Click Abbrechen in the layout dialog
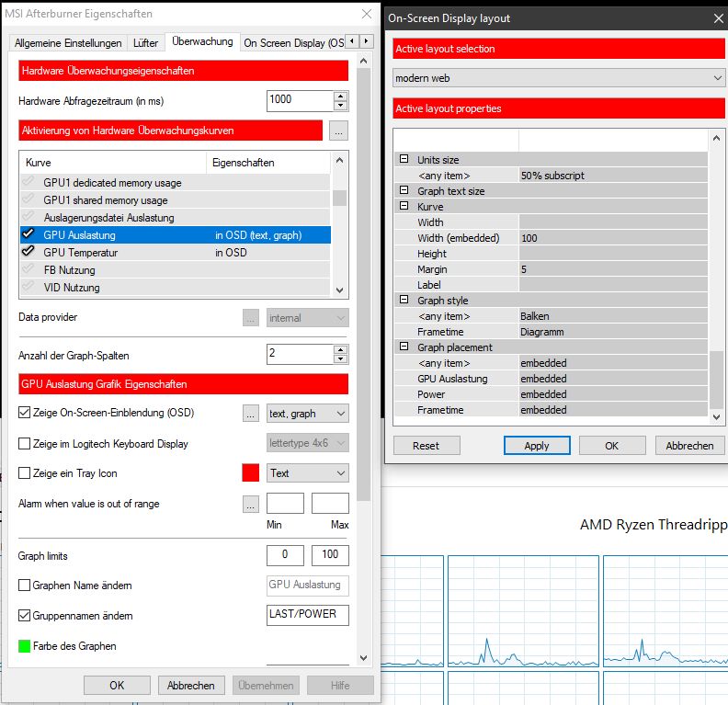This screenshot has height=705, width=728. [689, 446]
